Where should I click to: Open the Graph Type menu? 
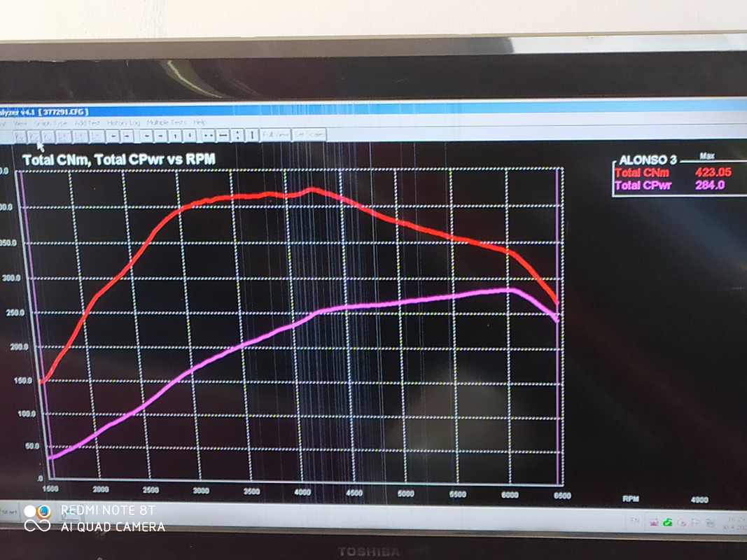point(50,123)
